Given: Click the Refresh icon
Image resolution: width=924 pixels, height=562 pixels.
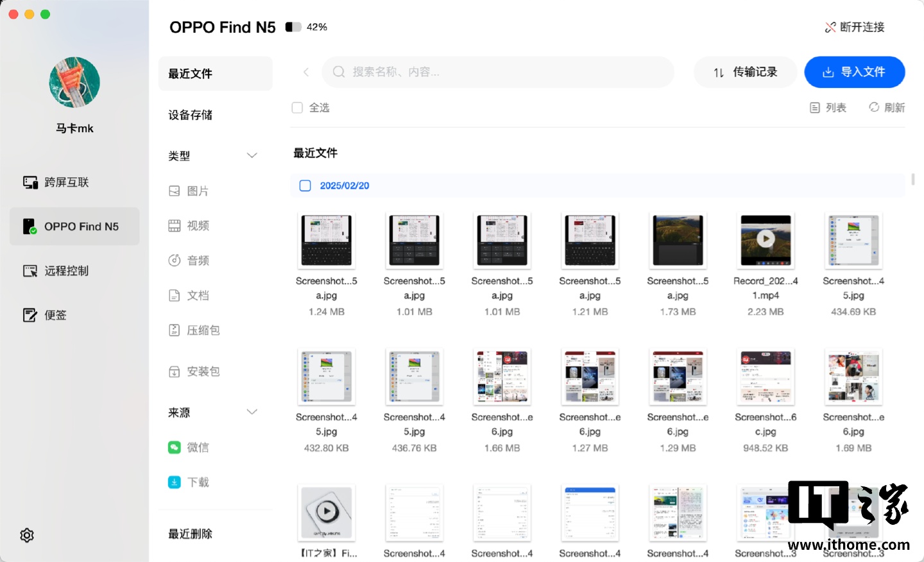Looking at the screenshot, I should tap(874, 107).
